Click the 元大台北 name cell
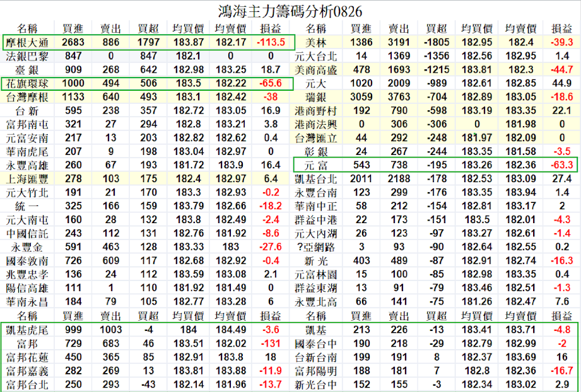 (315, 56)
